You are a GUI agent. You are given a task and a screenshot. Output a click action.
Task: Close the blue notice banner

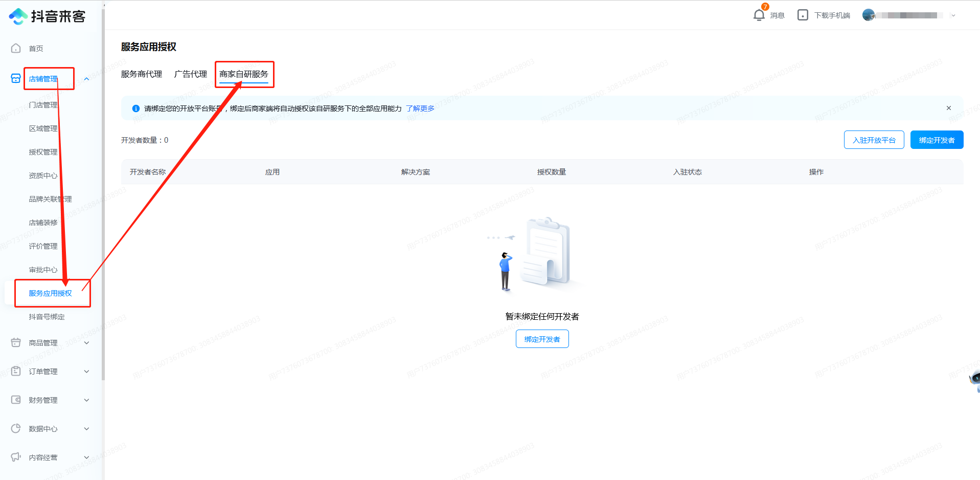(949, 108)
